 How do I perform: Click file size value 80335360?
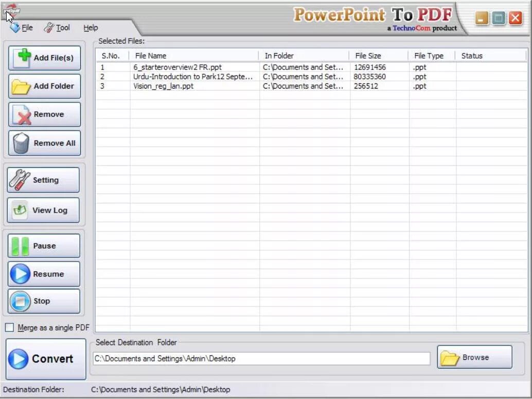pos(369,77)
